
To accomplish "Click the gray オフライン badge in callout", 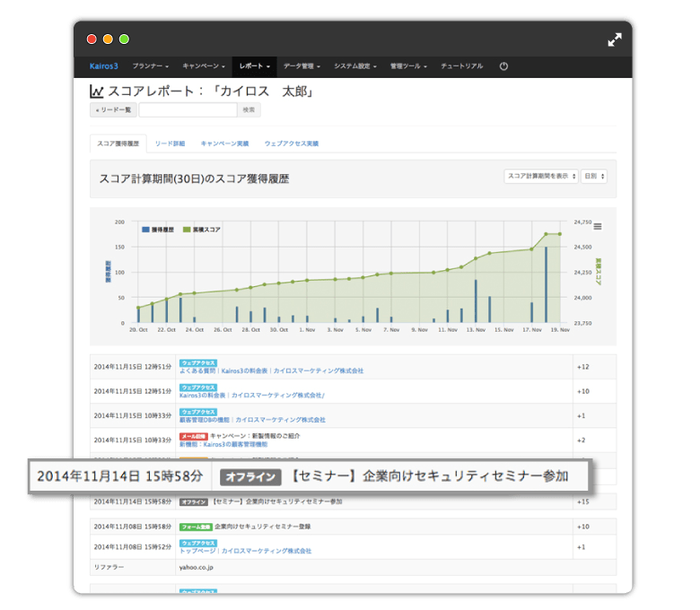I will point(246,476).
